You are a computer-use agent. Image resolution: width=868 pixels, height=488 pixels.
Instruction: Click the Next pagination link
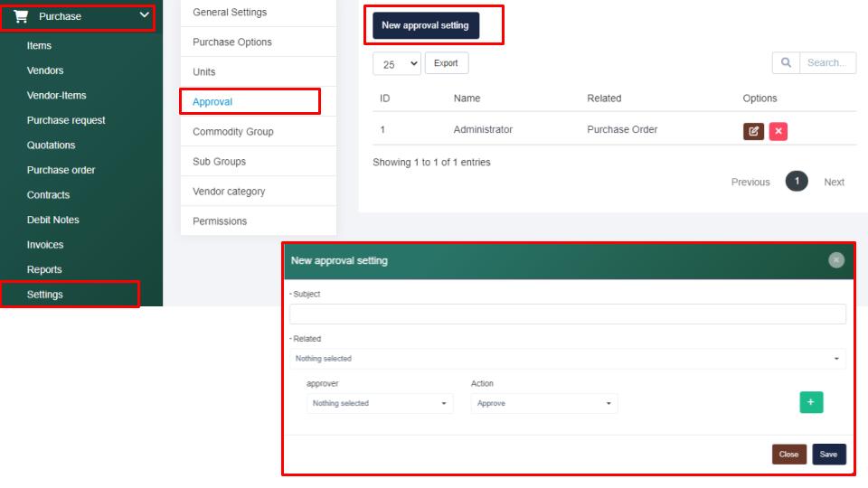tap(834, 182)
